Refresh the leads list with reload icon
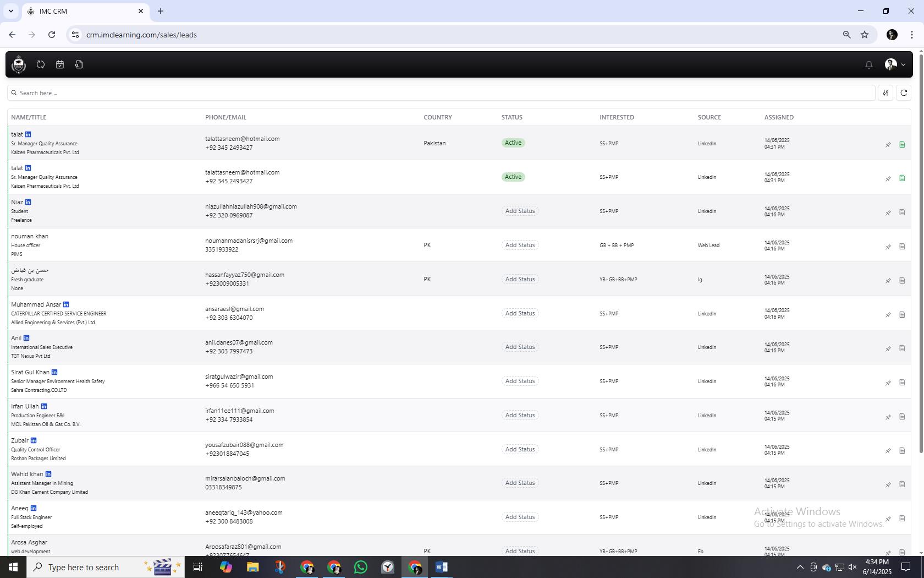Viewport: 924px width, 578px height. click(904, 93)
